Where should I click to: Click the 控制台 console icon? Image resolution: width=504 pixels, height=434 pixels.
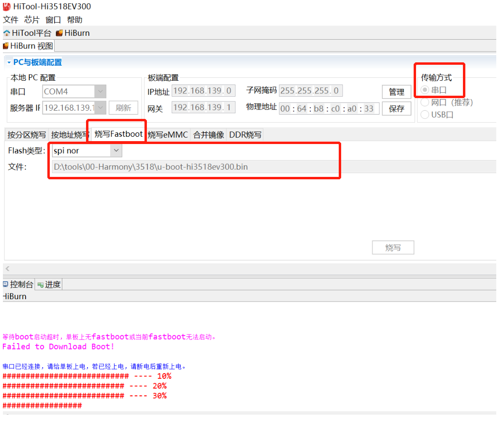click(x=5, y=284)
